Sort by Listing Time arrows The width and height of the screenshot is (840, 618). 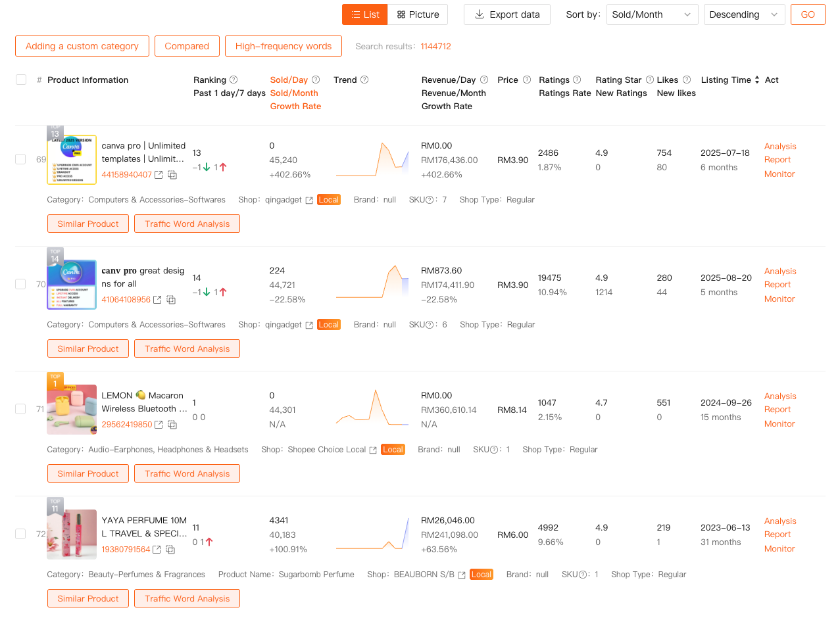pyautogui.click(x=757, y=80)
